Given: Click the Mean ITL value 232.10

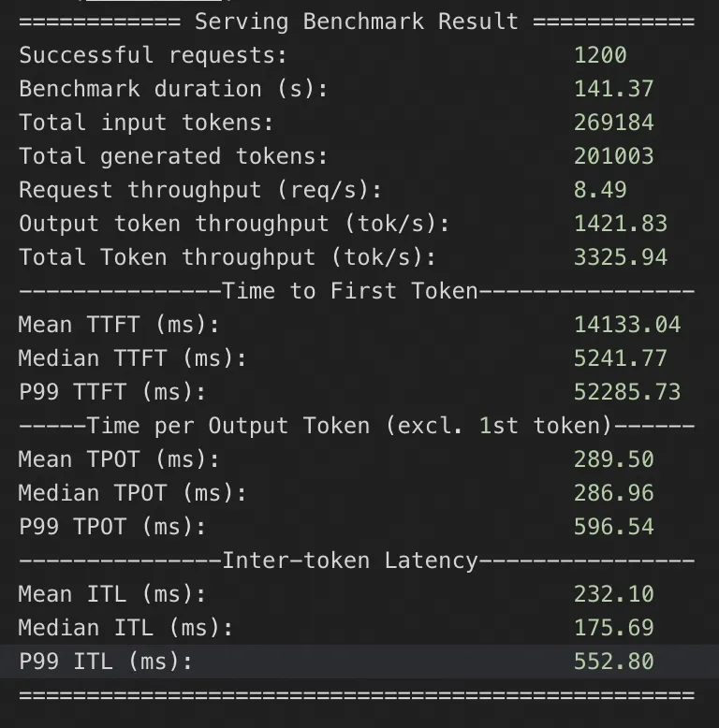Looking at the screenshot, I should (613, 594).
